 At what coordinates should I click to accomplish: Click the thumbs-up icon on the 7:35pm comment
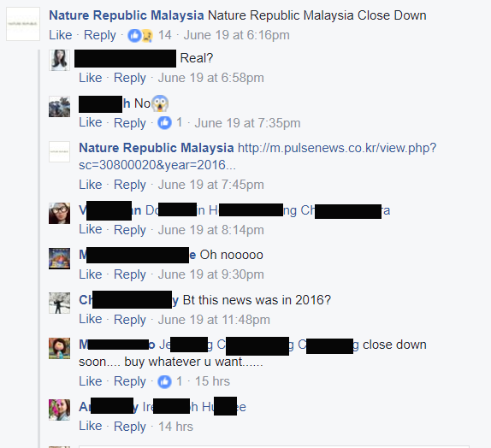[x=164, y=122]
